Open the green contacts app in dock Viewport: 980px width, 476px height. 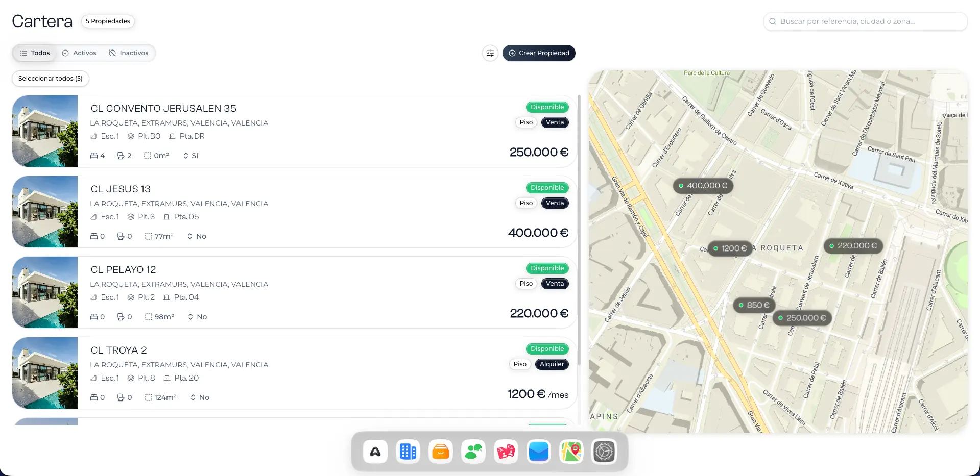coord(473,452)
